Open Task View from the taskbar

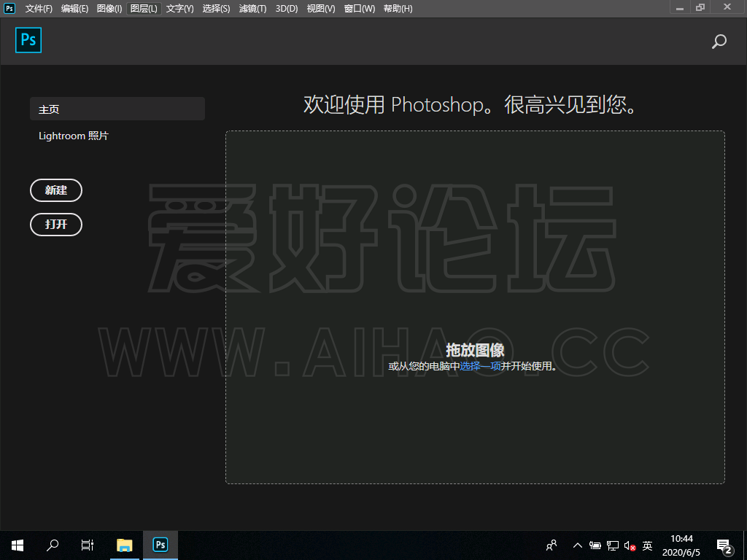pos(88,545)
